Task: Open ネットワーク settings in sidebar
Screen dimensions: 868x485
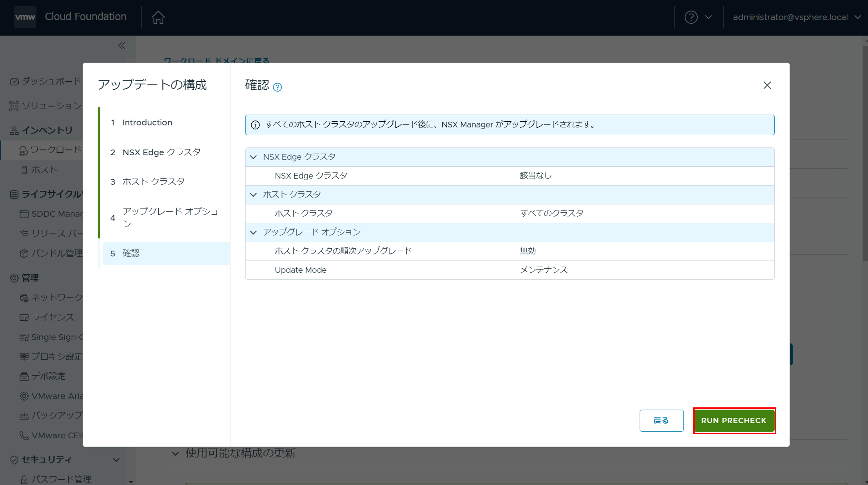Action: [x=51, y=297]
